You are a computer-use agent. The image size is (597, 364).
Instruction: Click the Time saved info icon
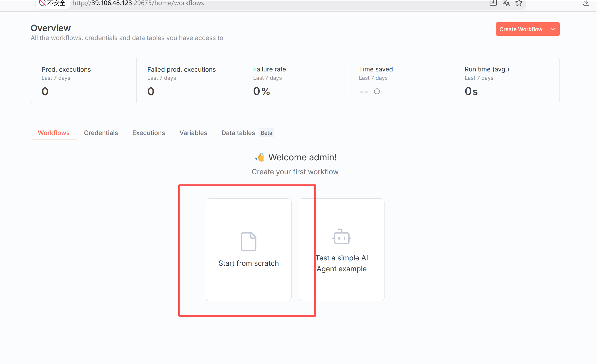tap(377, 91)
